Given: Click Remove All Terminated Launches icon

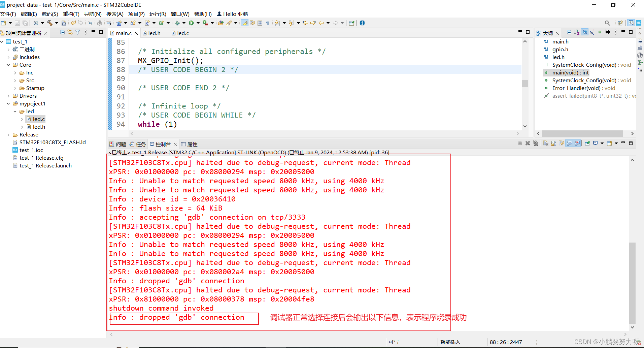Looking at the screenshot, I should pyautogui.click(x=535, y=143).
